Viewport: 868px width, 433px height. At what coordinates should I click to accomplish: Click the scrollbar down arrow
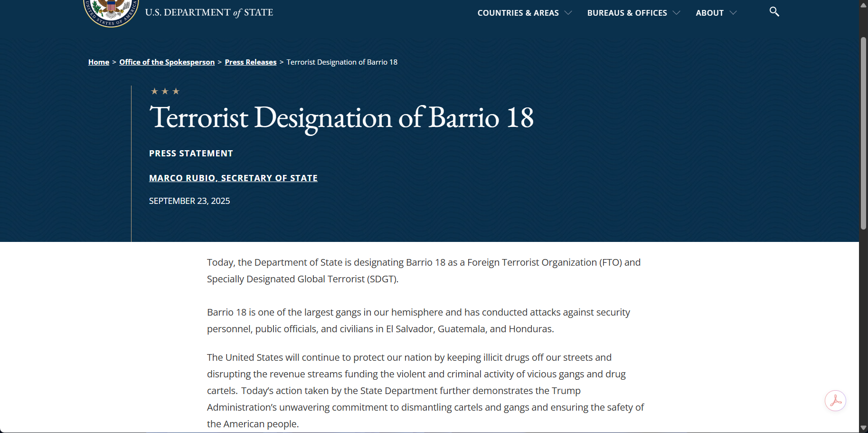[863, 428]
